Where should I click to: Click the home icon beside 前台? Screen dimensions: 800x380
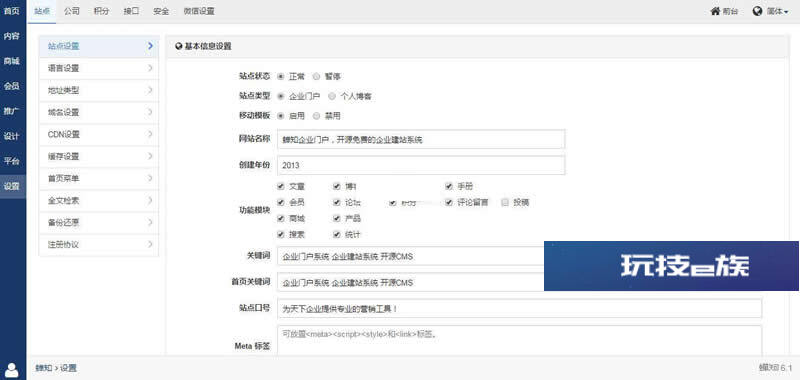(715, 11)
